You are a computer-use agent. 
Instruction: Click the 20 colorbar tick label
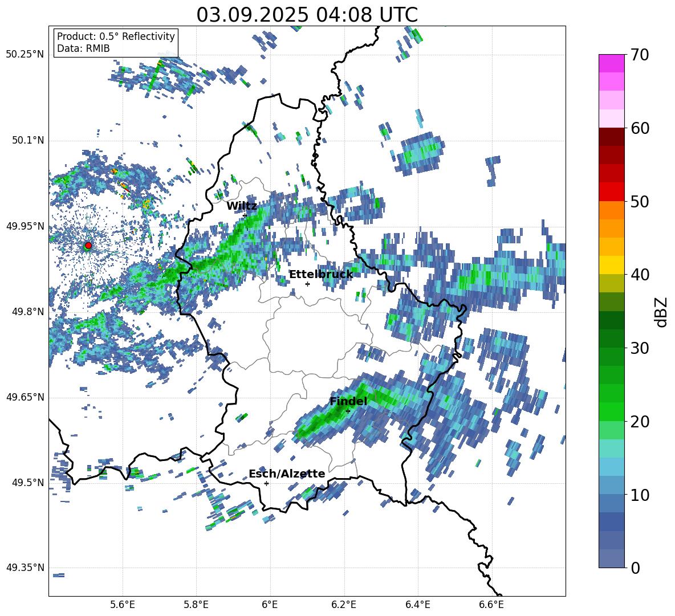(x=640, y=421)
